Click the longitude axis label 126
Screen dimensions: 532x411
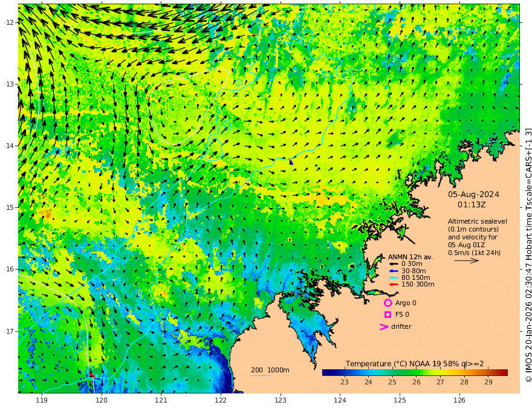point(459,400)
